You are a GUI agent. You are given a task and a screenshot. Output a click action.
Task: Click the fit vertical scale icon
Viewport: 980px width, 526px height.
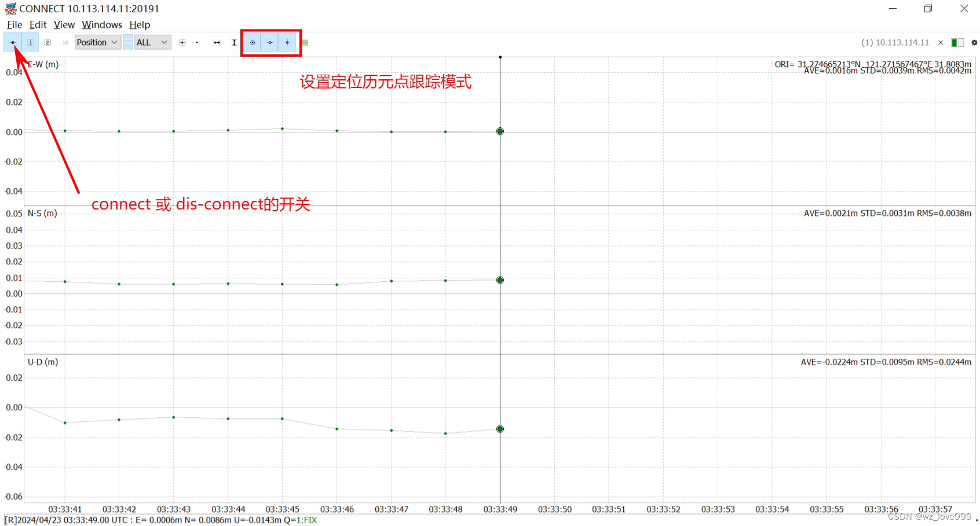234,42
